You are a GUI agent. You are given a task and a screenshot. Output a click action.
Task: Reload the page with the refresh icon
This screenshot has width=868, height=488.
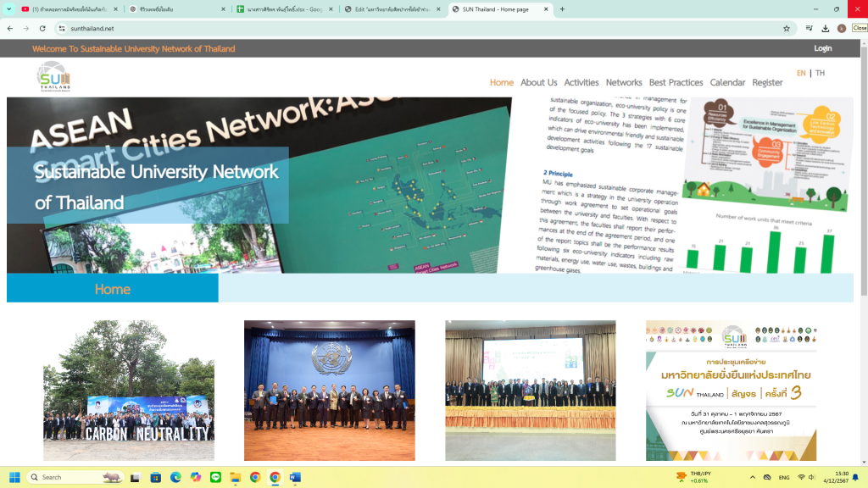point(42,28)
